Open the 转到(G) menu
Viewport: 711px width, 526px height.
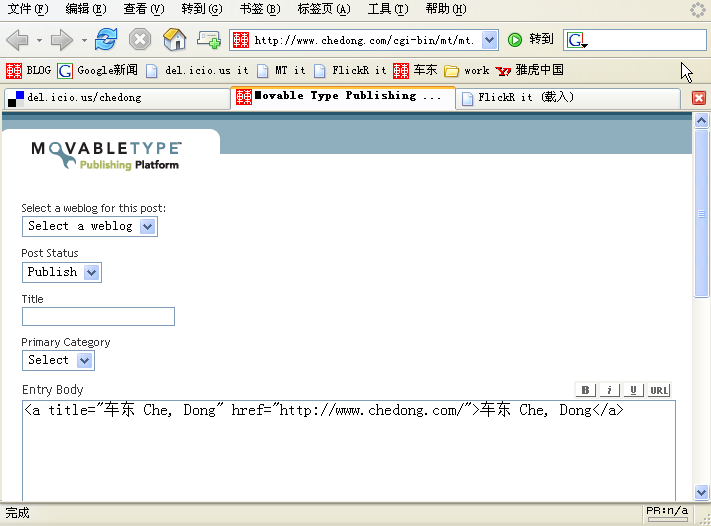202,9
